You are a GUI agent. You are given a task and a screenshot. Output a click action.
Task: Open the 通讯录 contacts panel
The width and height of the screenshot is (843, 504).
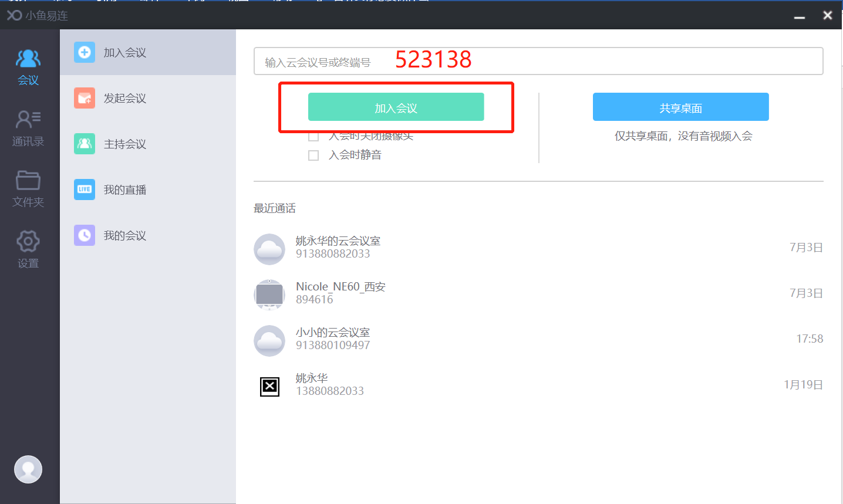coord(28,126)
